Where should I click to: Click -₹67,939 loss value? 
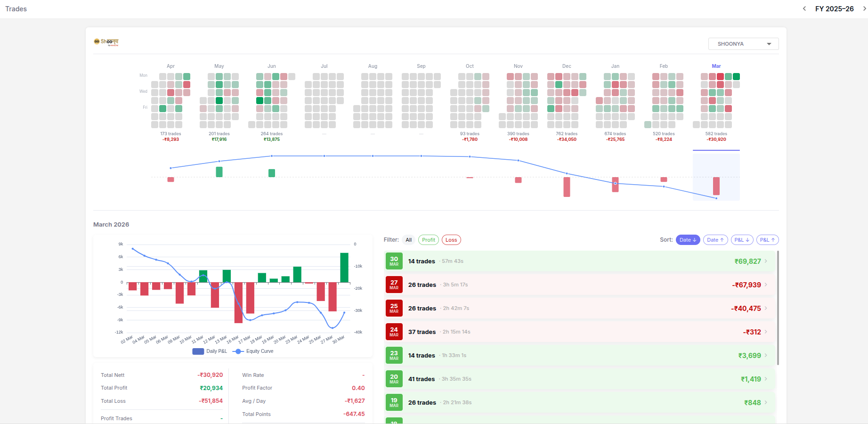coord(746,285)
